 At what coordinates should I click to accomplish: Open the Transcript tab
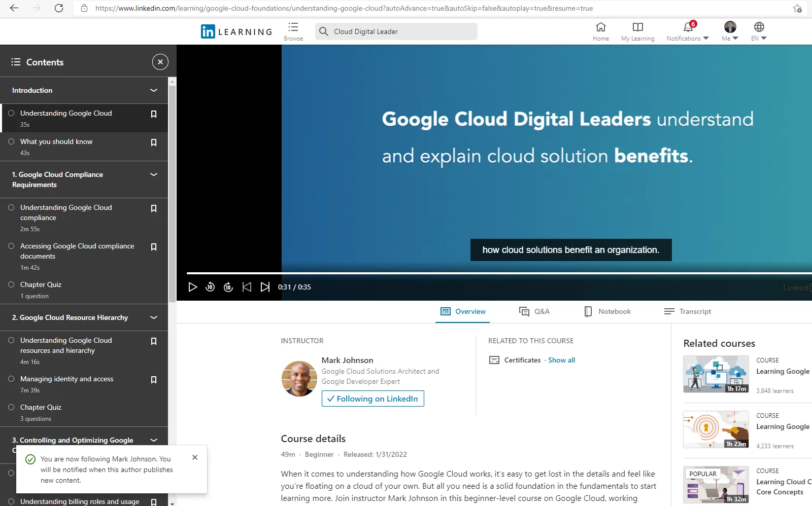pyautogui.click(x=688, y=311)
